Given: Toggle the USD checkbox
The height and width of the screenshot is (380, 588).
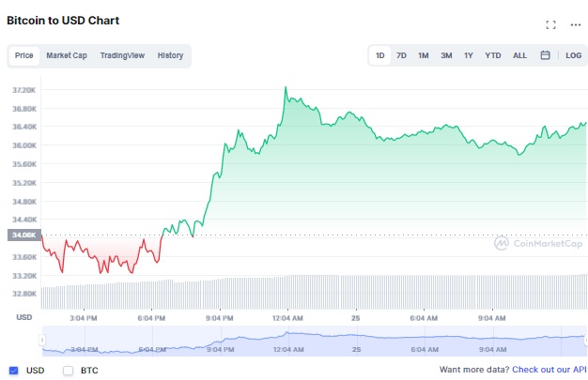Looking at the screenshot, I should [x=13, y=370].
